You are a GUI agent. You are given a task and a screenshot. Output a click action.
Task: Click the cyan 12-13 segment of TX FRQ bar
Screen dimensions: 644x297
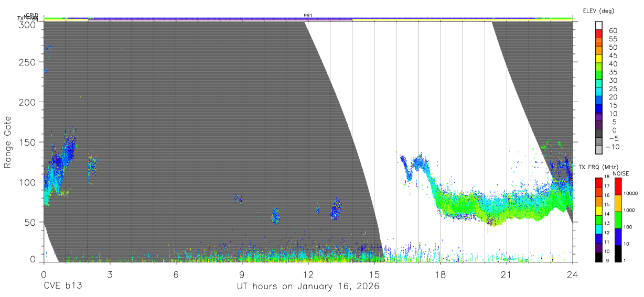point(599,229)
